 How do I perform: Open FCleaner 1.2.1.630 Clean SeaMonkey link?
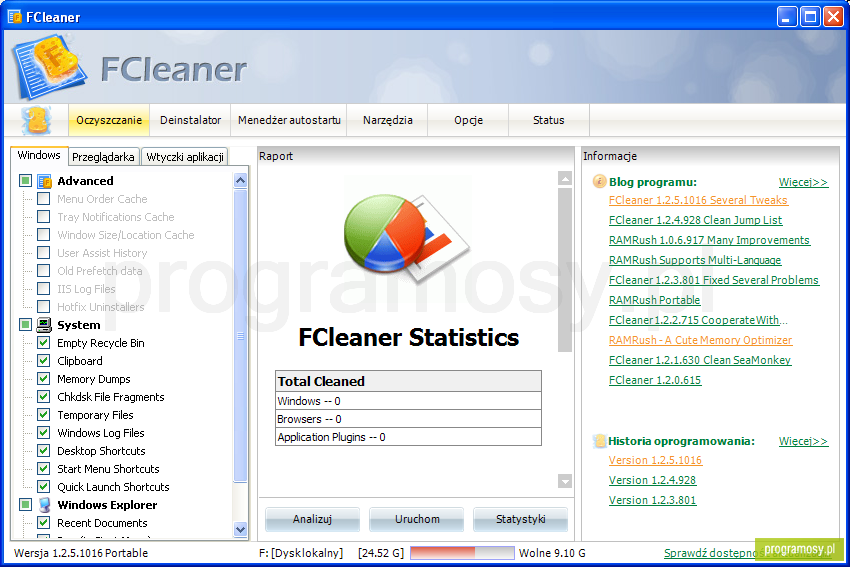(x=700, y=360)
